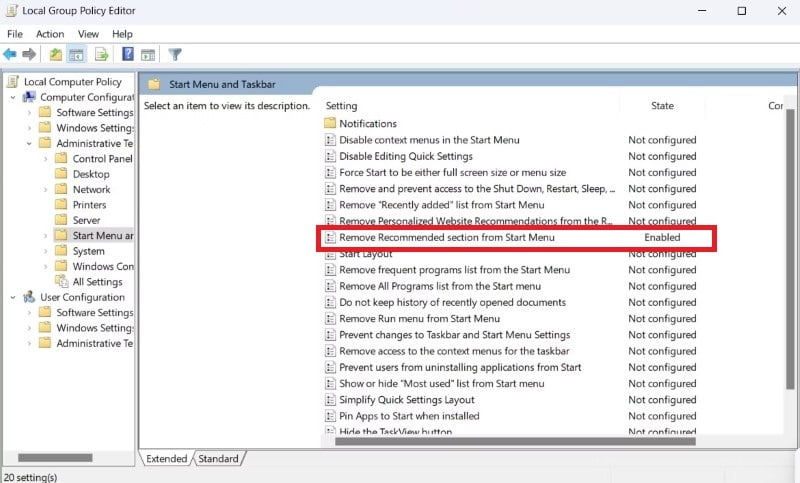Collapse Administrative Templates under Computer Configuration
Image resolution: width=800 pixels, height=483 pixels.
(x=29, y=143)
